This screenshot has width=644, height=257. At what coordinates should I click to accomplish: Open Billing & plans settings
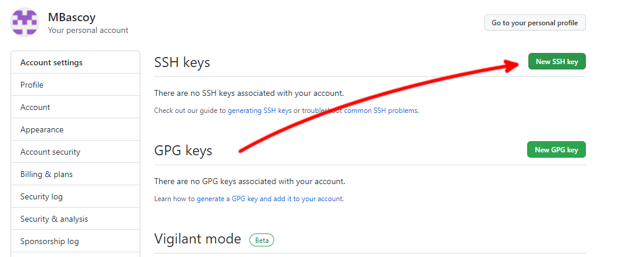coord(46,174)
